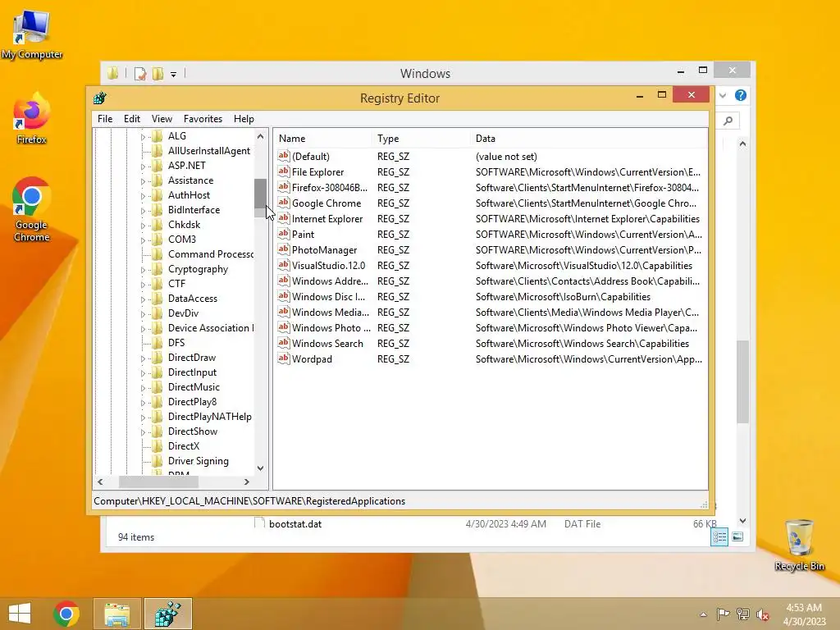Screen dimensions: 840x630
Task: Click Properties icon in Windows explorer title bar
Action: click(140, 73)
